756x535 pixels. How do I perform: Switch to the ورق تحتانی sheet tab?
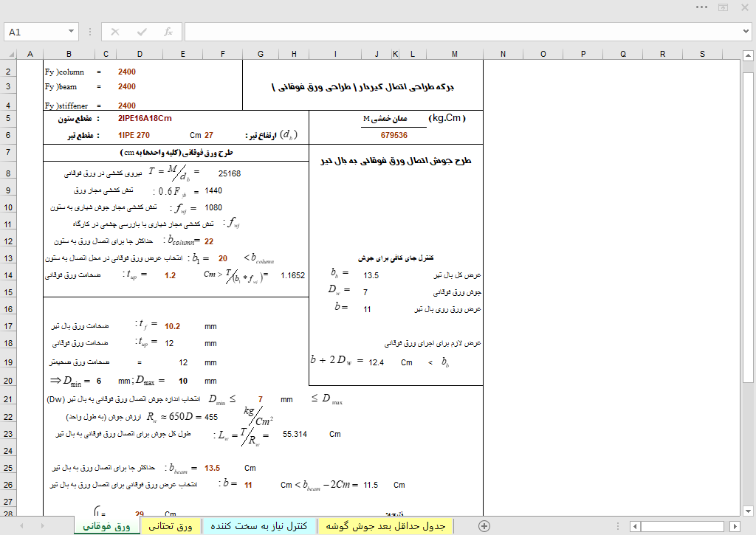(171, 526)
